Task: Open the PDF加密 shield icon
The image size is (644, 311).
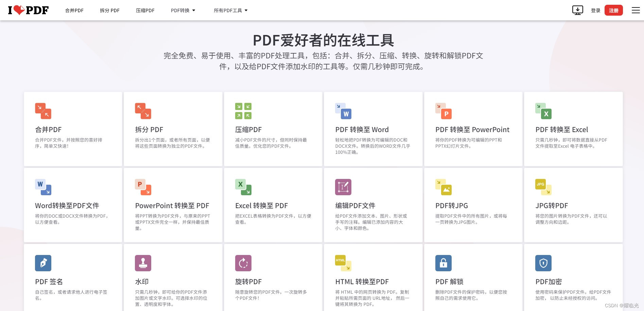Action: click(543, 263)
